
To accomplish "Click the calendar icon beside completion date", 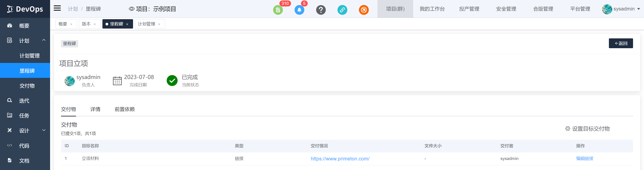I will 117,81.
